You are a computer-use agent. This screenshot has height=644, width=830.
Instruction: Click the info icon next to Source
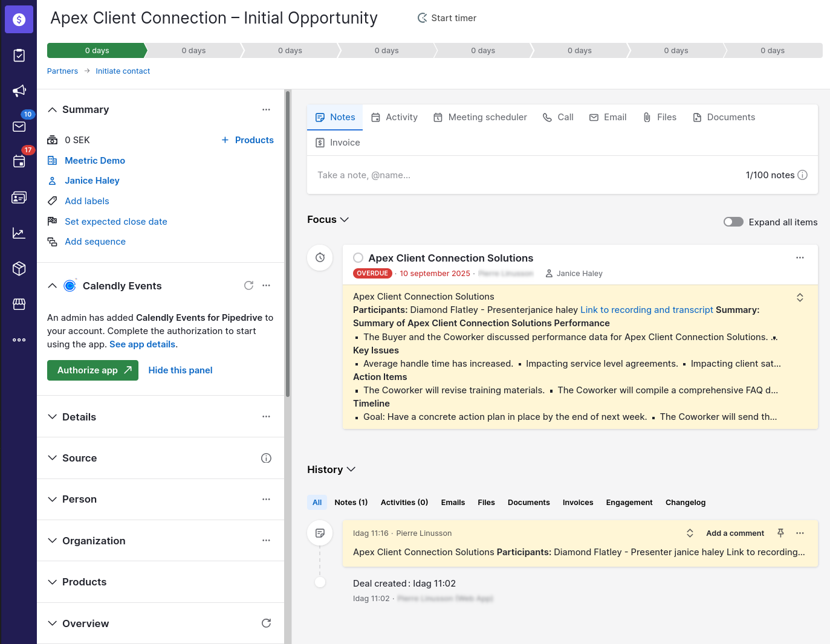(x=266, y=458)
